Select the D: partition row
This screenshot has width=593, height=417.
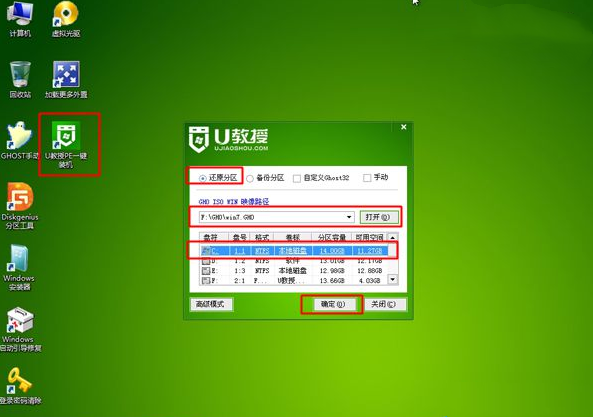click(x=294, y=261)
